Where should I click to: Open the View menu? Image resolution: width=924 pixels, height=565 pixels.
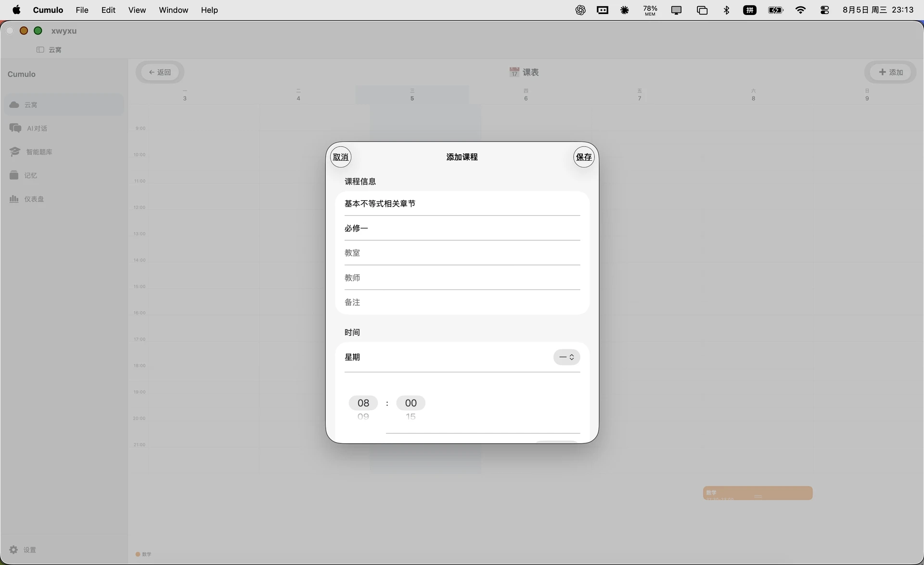coord(137,10)
